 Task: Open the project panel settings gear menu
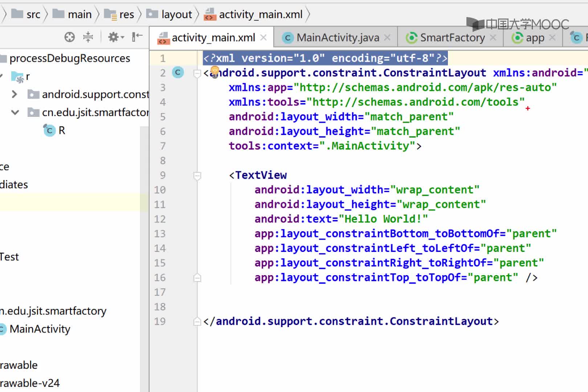point(116,37)
